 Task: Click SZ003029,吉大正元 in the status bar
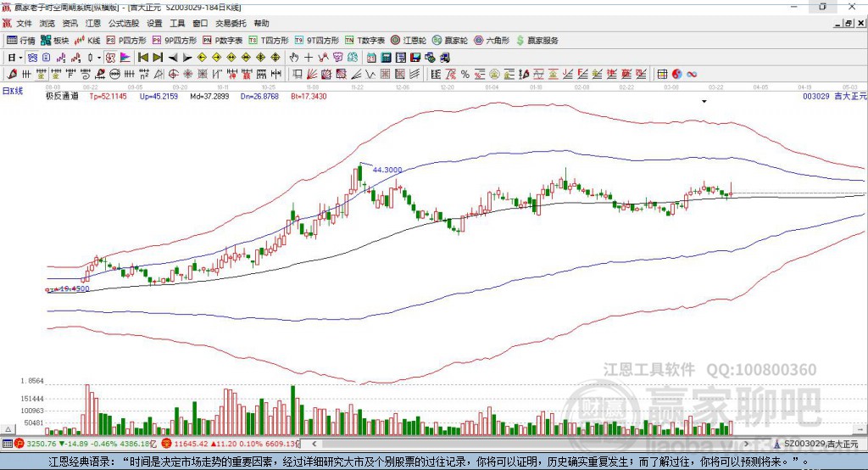coord(821,444)
